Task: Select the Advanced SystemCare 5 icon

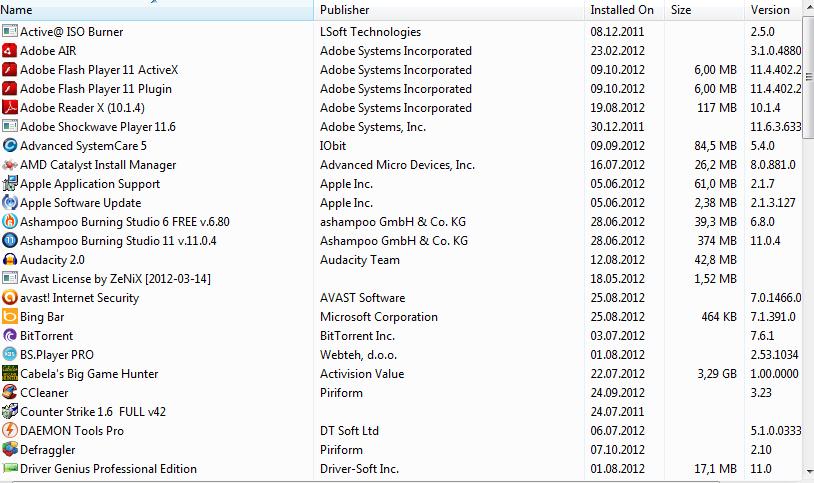Action: pos(10,146)
